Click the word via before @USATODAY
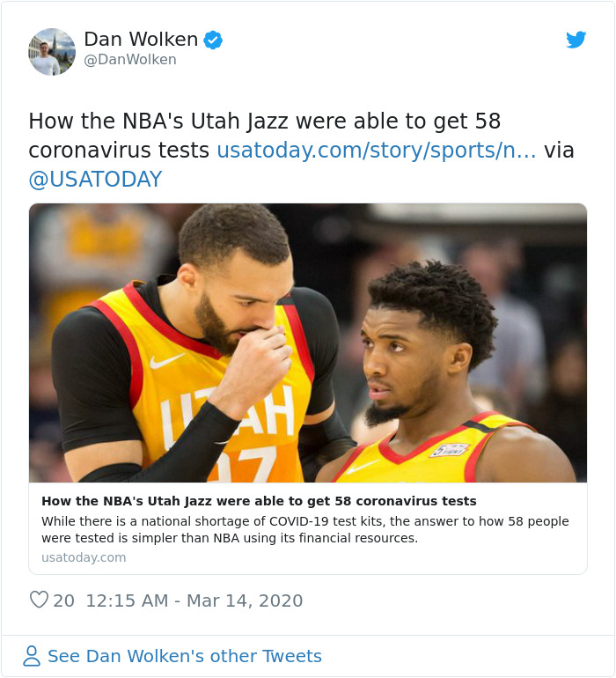616x678 pixels. 559,151
